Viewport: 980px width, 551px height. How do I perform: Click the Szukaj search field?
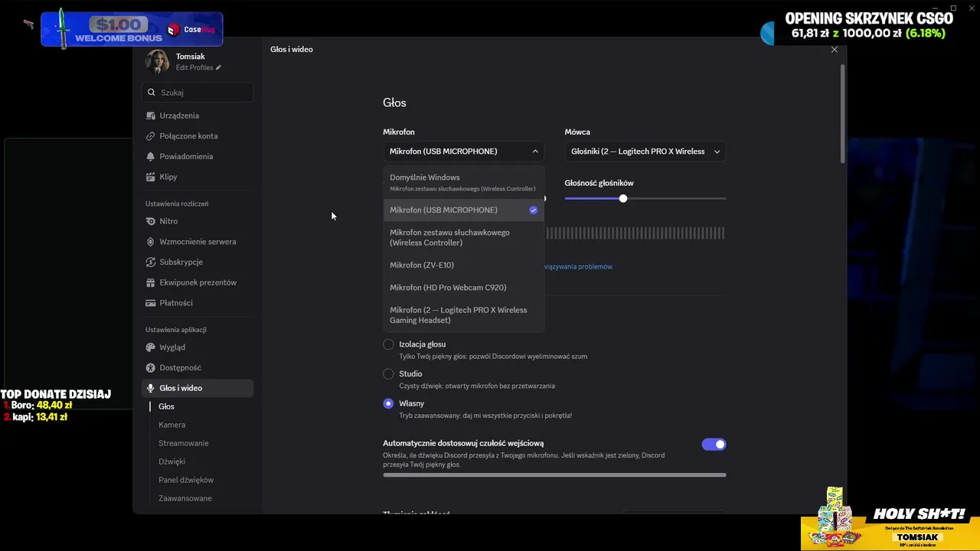[x=198, y=93]
